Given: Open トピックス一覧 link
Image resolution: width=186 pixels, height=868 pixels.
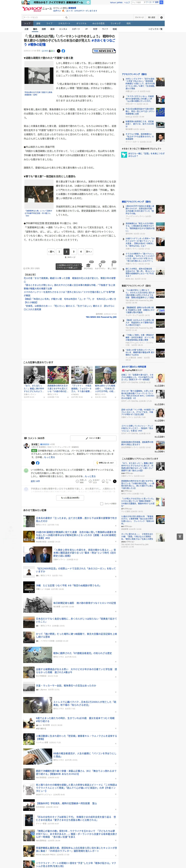Looking at the screenshot, I should 155,29.
